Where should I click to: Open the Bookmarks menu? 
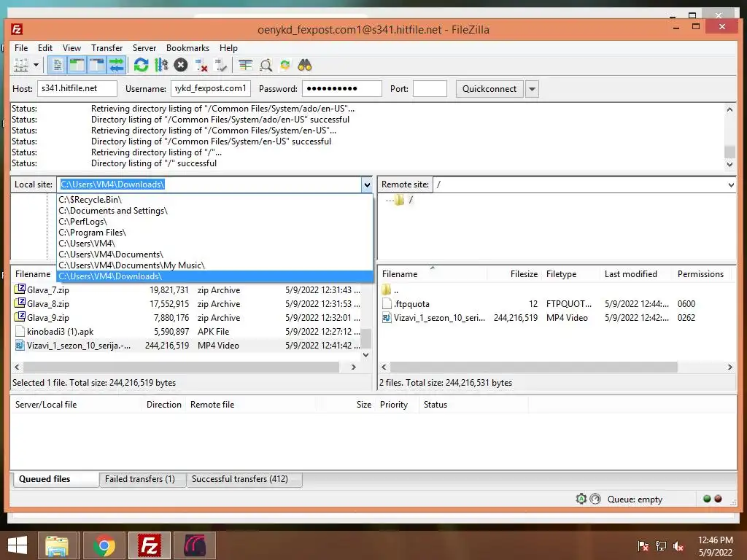coord(187,48)
